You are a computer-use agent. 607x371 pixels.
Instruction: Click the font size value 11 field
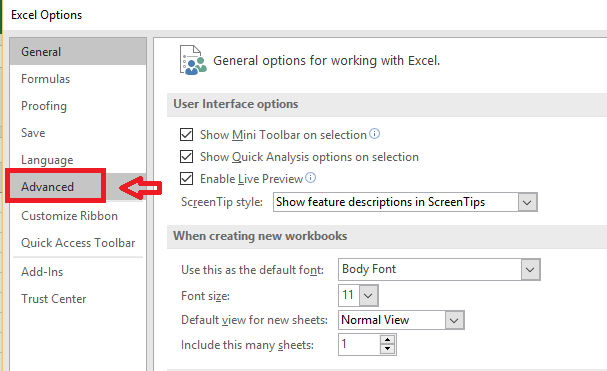tap(349, 295)
